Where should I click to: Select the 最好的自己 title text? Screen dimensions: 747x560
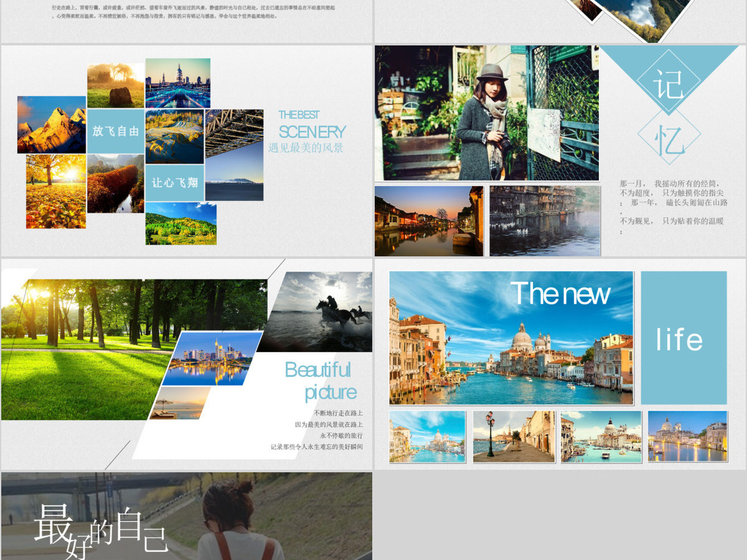(x=101, y=531)
